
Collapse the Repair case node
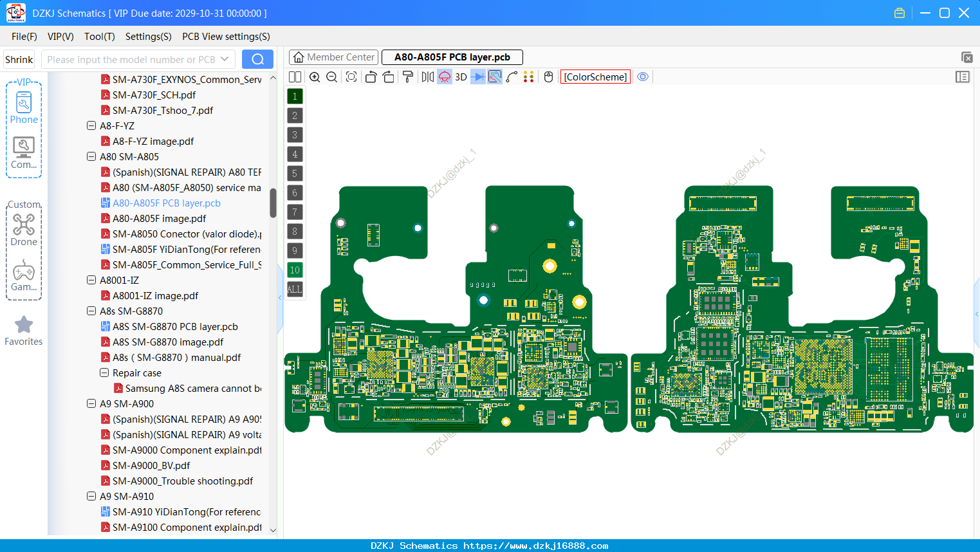104,373
